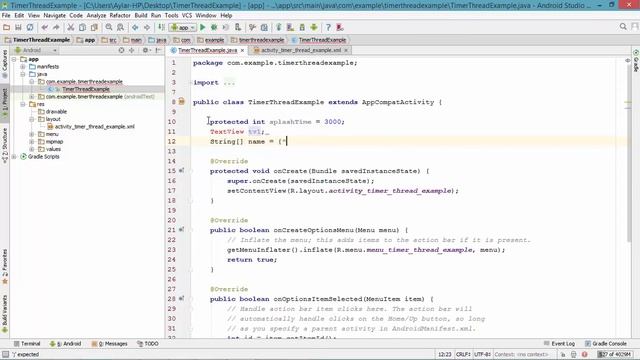The height and width of the screenshot is (360, 640).
Task: Click the Copy icon in toolbar
Action: click(82, 27)
